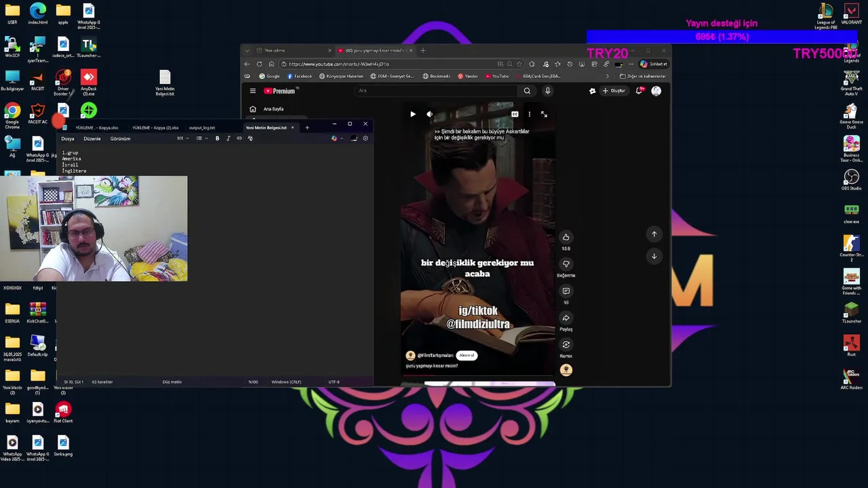Expand bookmarks overflow chevron

(x=608, y=77)
